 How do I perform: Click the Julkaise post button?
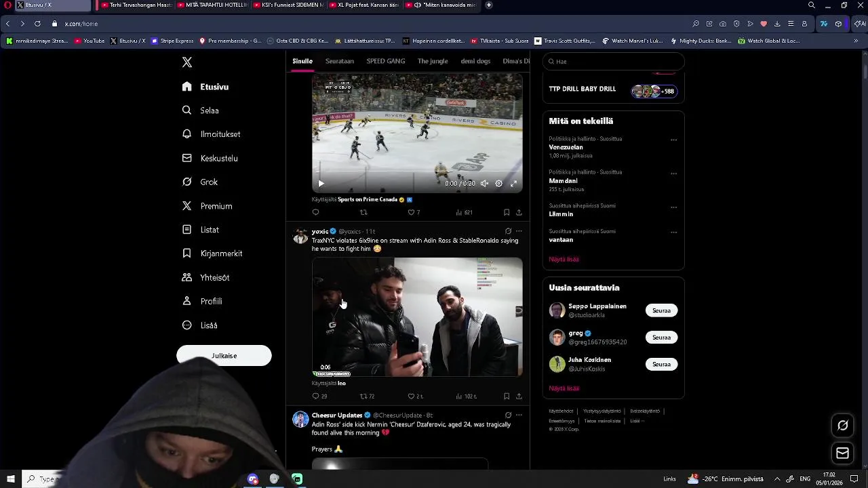[224, 356]
